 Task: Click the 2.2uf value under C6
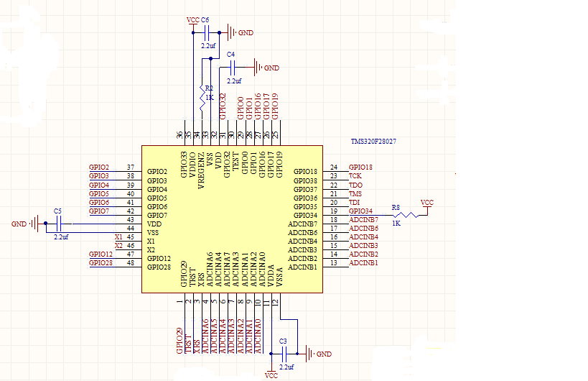coord(208,46)
